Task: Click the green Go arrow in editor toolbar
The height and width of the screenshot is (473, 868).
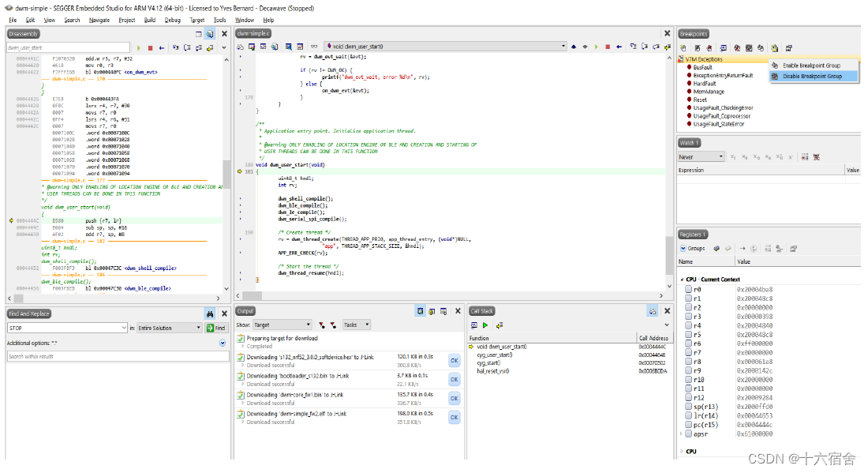Action: [597, 47]
